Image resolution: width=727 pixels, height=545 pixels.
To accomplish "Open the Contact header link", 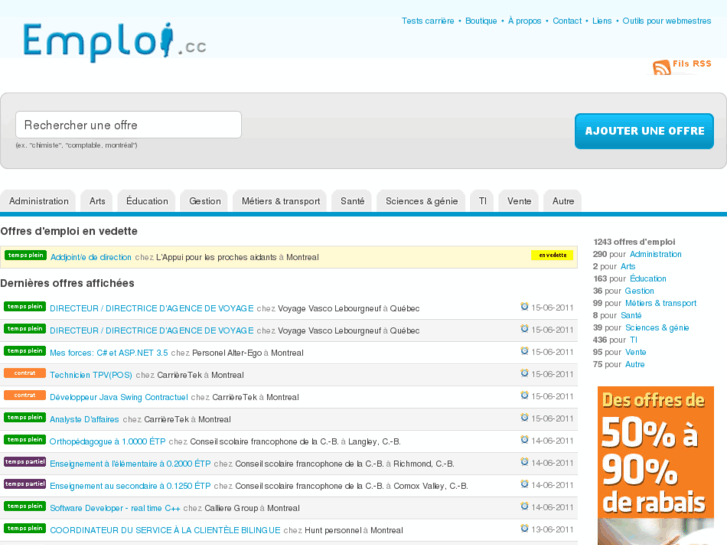I will [x=567, y=21].
